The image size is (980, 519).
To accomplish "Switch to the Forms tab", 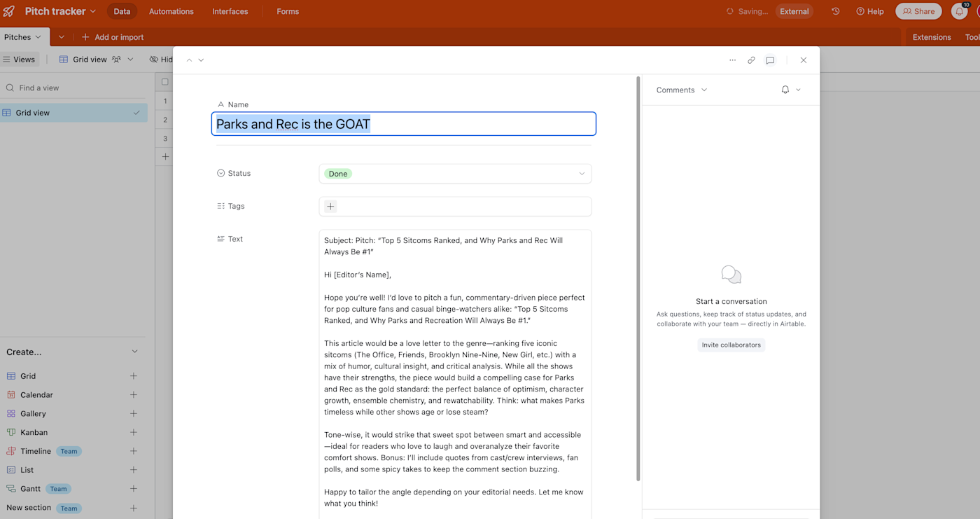I will (x=288, y=11).
